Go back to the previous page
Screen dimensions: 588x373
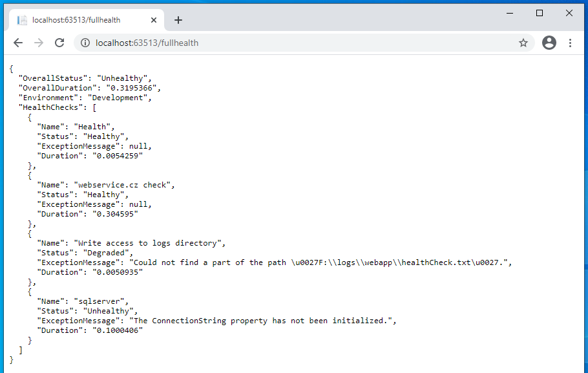click(18, 43)
